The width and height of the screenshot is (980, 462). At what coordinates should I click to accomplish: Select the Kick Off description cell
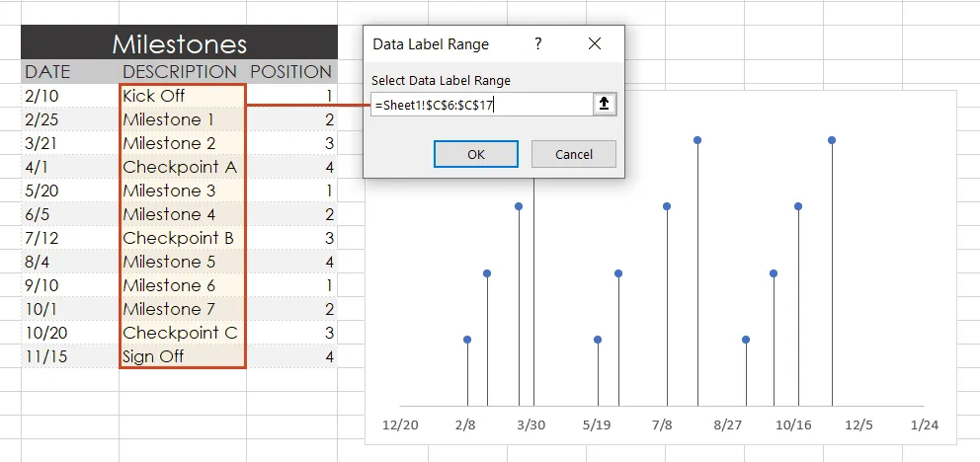coord(182,96)
